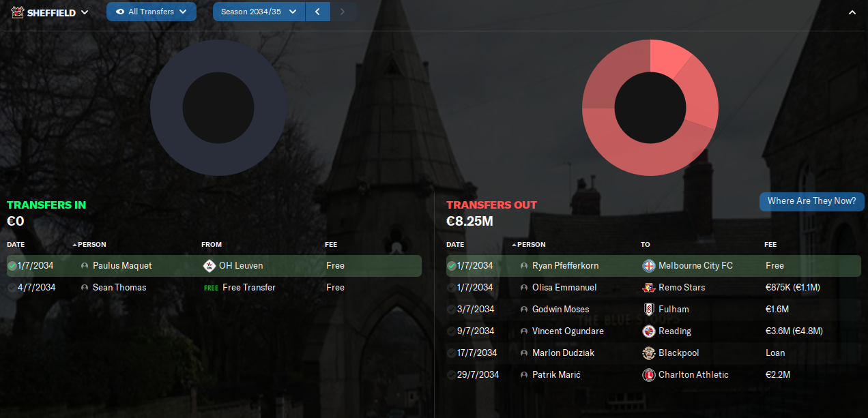868x418 pixels.
Task: Click the person icon beside Sean Thomas
Action: [85, 288]
